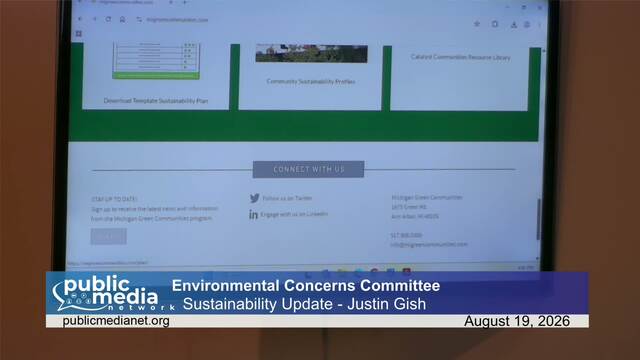Click Engage with us on LinkedIn
This screenshot has width=640, height=360.
pyautogui.click(x=294, y=214)
